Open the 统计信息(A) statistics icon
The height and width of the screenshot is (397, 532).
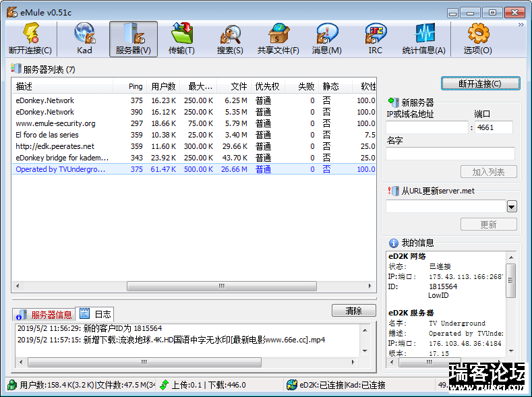click(423, 39)
